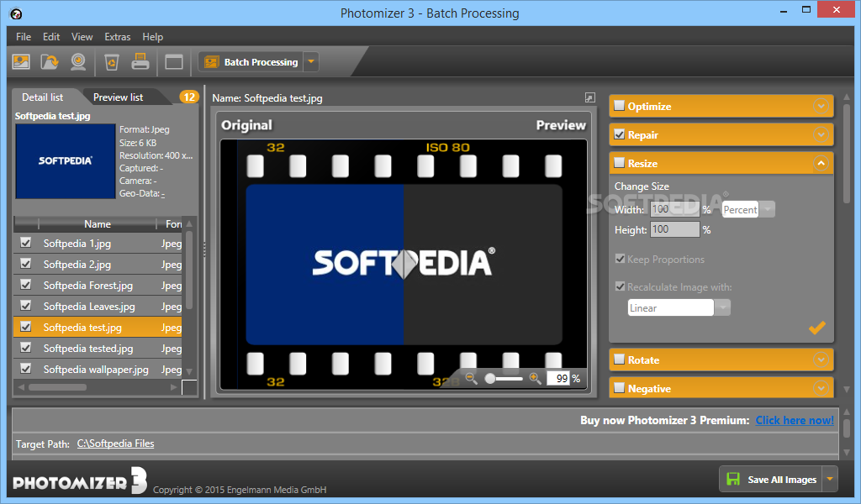Open the C:\Softpedia Files target path link
This screenshot has width=861, height=504.
click(x=115, y=444)
